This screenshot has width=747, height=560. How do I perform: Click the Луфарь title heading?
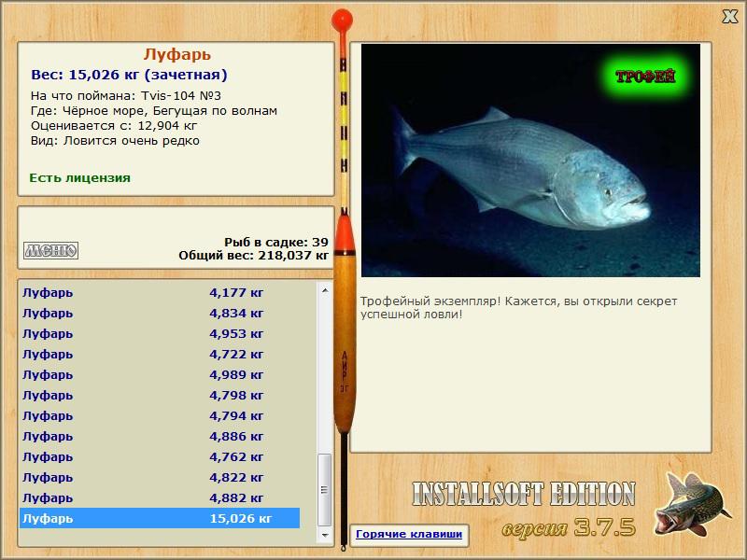click(x=177, y=54)
